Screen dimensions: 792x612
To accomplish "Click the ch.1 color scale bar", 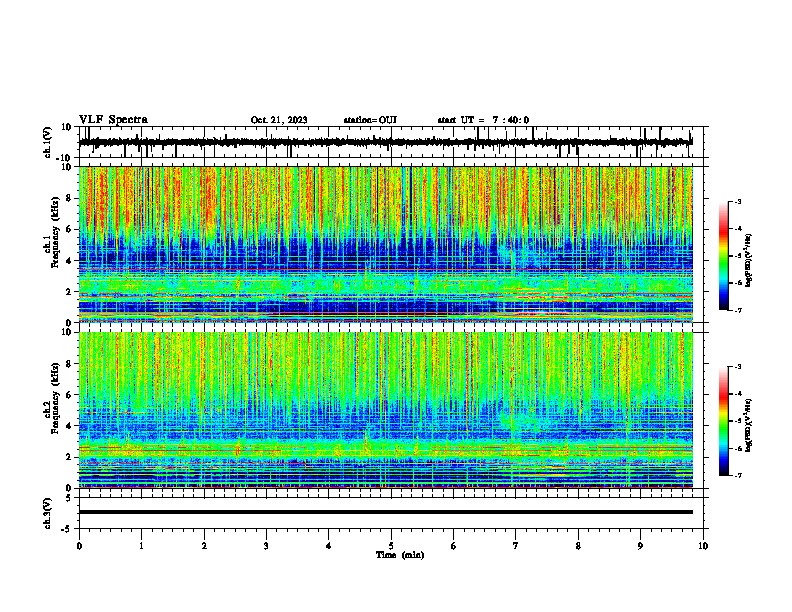I will (x=723, y=256).
